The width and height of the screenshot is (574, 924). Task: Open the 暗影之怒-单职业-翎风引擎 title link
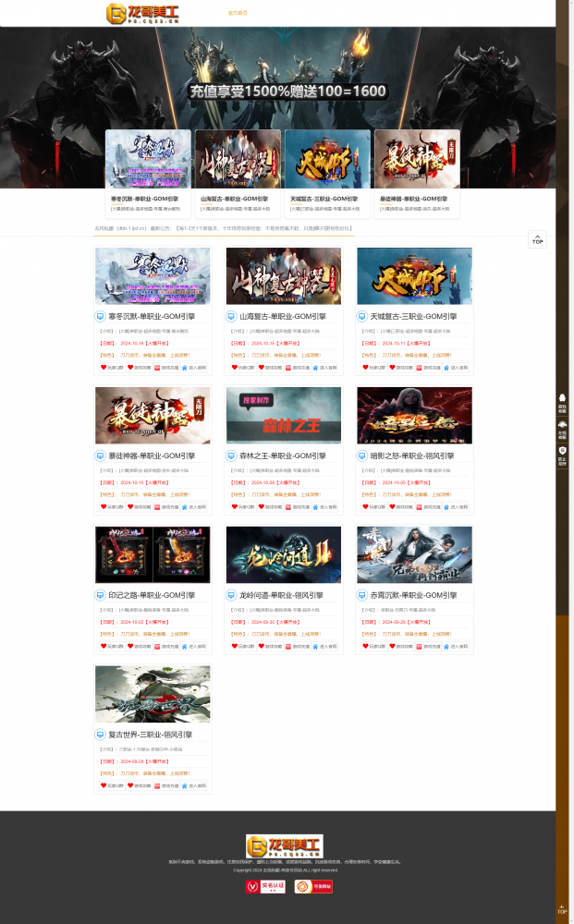pos(412,456)
